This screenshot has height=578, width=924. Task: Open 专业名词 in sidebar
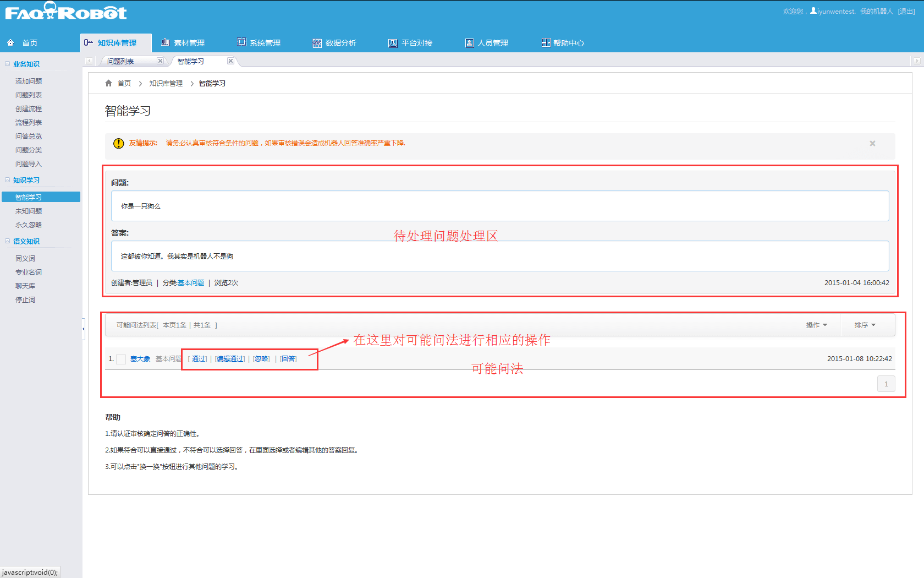(x=29, y=272)
